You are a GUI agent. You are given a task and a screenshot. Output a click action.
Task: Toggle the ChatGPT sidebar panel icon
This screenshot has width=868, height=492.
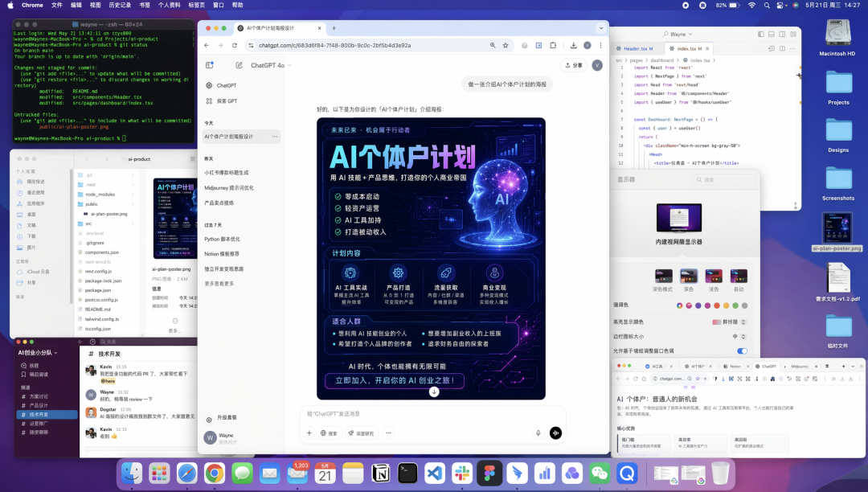[x=209, y=65]
